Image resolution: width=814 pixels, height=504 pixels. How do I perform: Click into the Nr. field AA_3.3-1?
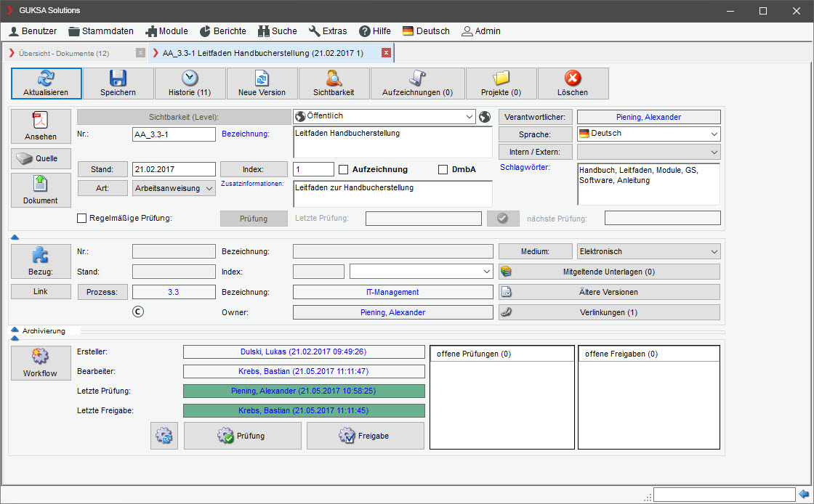(174, 134)
